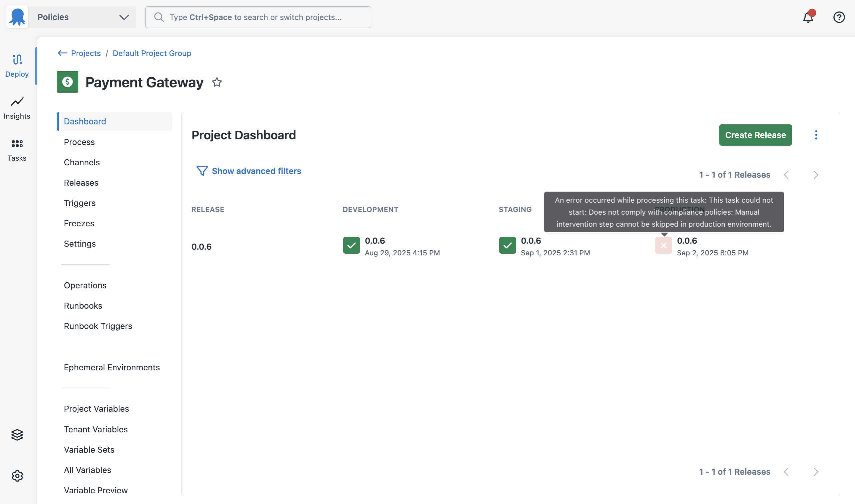
Task: Open Process in project menu
Action: (x=79, y=142)
